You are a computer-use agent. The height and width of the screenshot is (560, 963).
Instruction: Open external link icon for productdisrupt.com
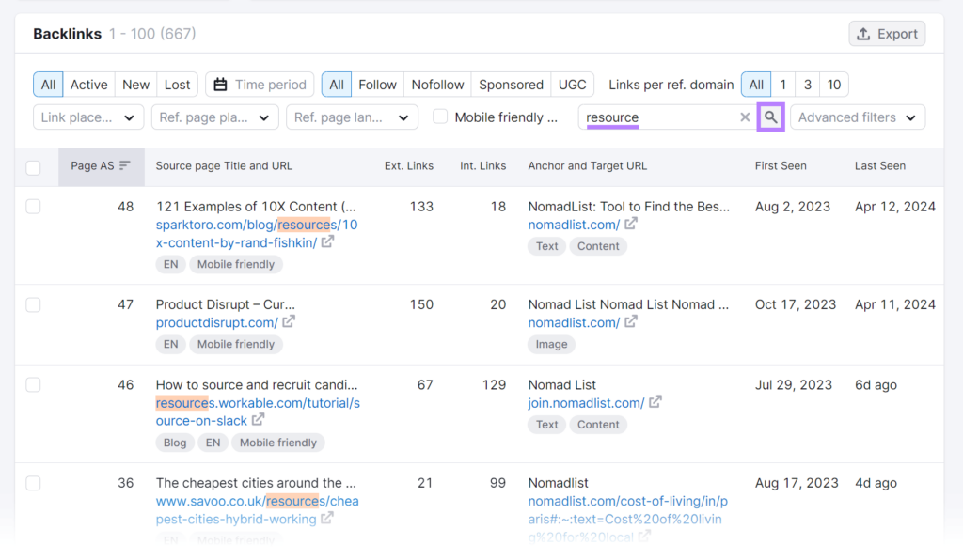(289, 321)
